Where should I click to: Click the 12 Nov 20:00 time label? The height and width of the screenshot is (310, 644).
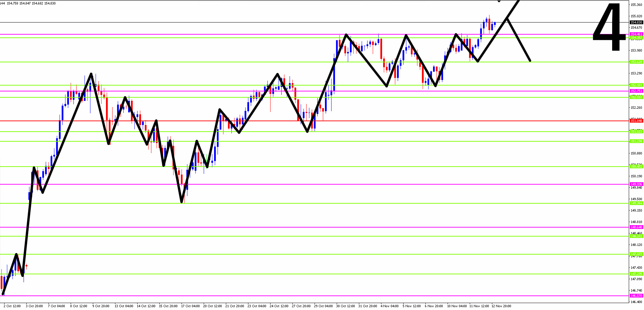[501, 306]
